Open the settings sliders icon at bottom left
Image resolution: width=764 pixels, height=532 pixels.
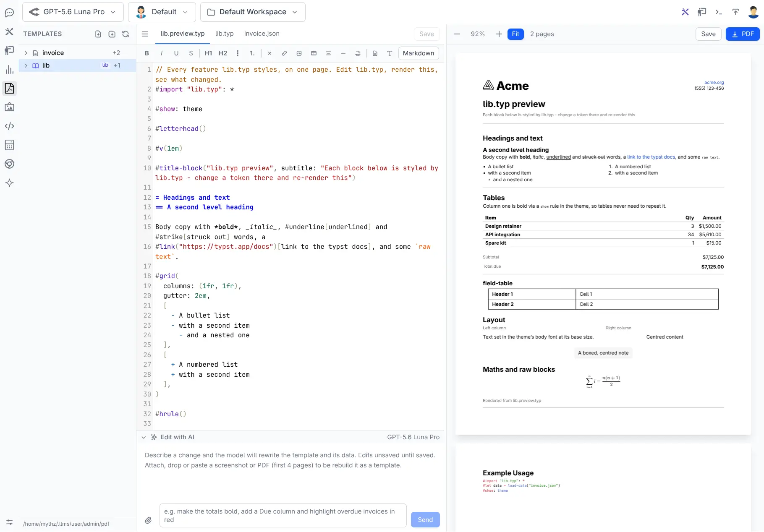(9, 522)
